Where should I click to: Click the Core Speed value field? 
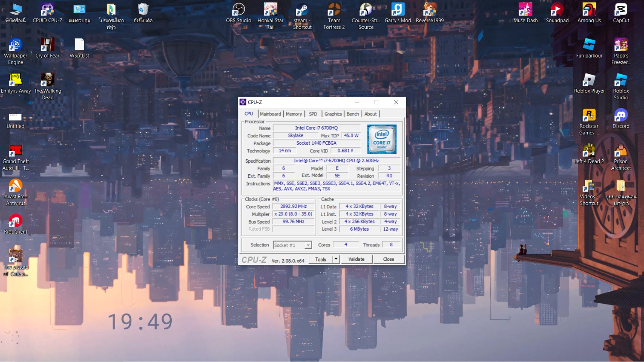point(294,207)
